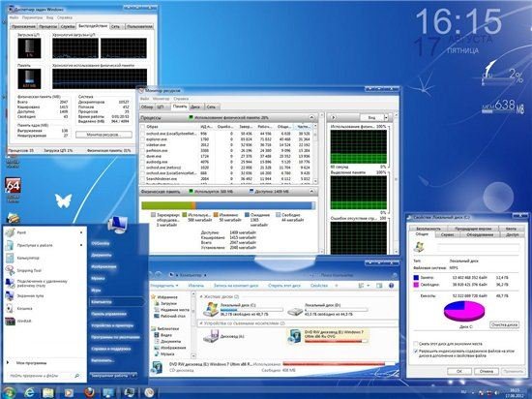The image size is (532, 399).
Task: Open the Диск tab in Resource Monitor
Action: (195, 107)
